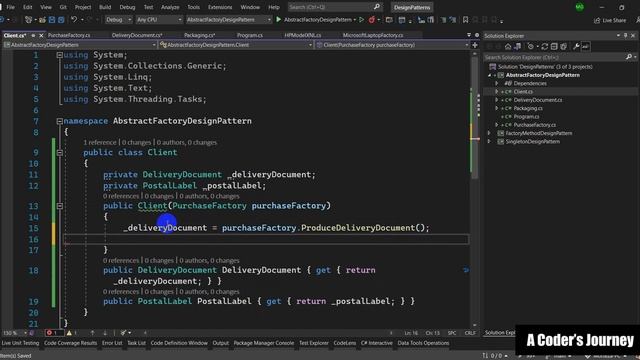Open the Debug configuration dropdown
640x360 pixels.
(118, 20)
